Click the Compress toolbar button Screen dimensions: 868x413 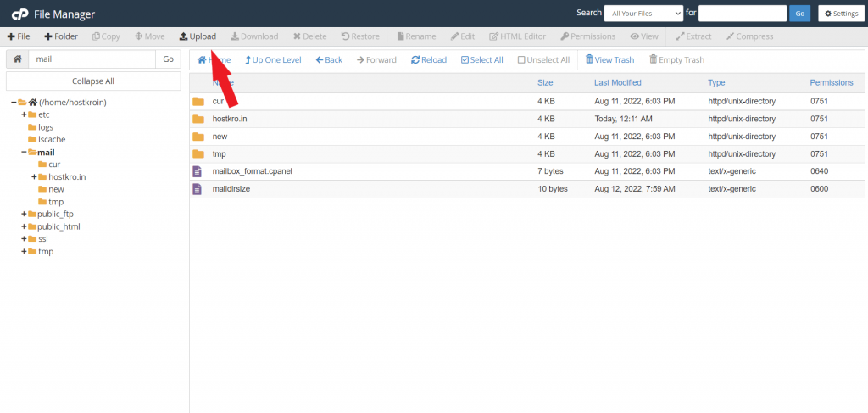(x=749, y=36)
